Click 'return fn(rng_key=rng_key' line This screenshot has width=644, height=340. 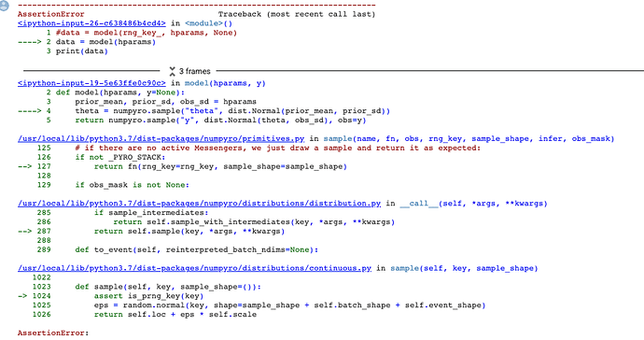click(x=220, y=166)
